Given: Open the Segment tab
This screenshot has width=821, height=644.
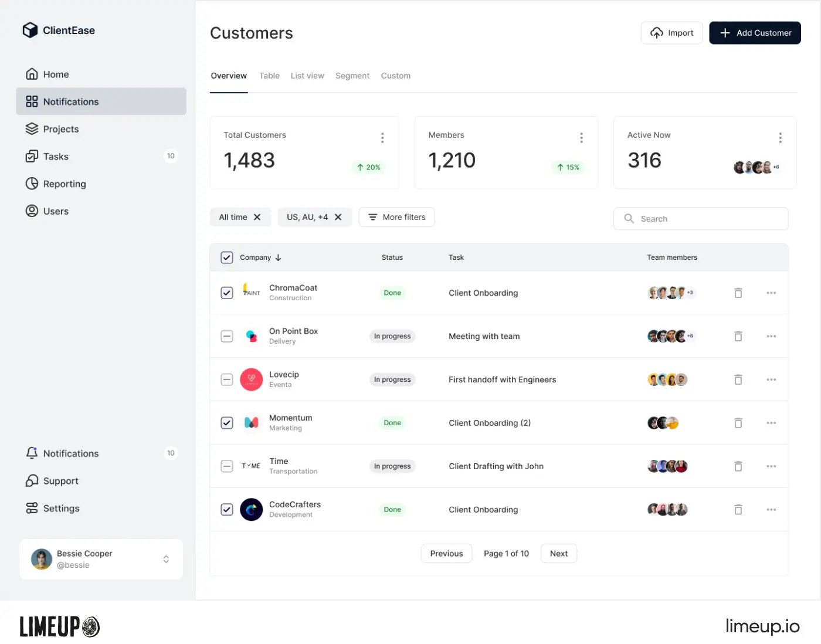Looking at the screenshot, I should tap(352, 75).
